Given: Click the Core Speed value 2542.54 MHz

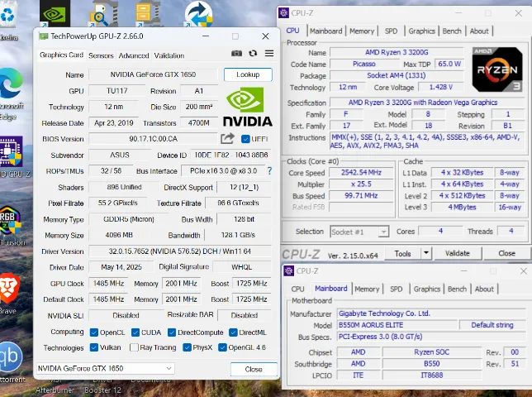Looking at the screenshot, I should [361, 173].
